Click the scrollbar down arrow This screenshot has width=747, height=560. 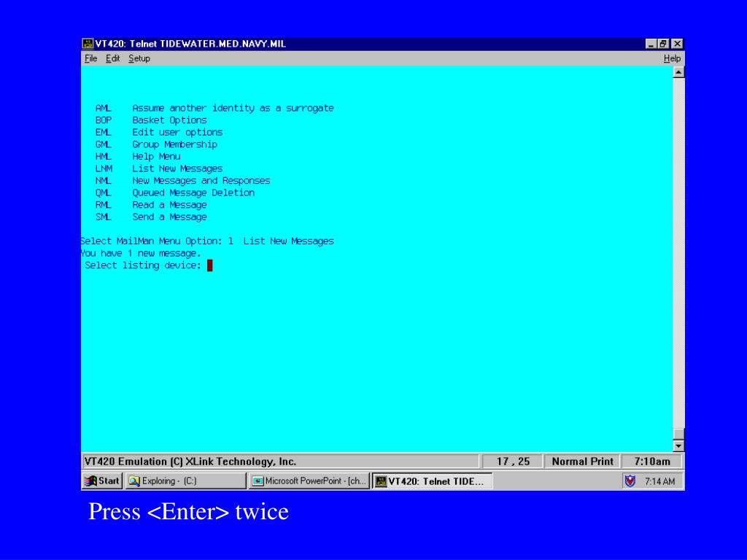(678, 446)
